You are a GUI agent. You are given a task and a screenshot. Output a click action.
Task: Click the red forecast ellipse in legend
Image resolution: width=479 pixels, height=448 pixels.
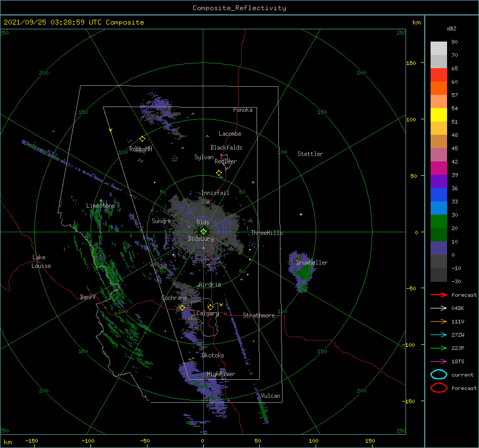[x=439, y=388]
